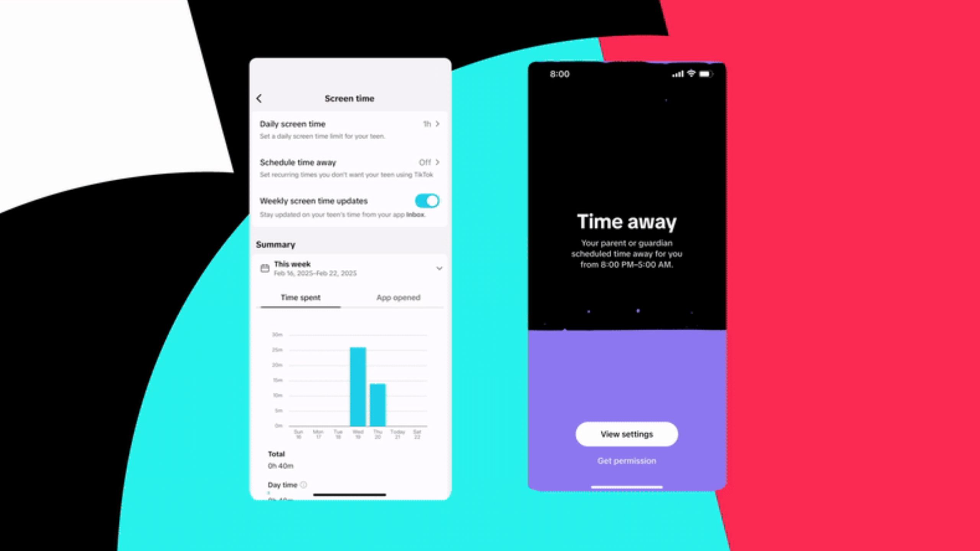980x551 pixels.
Task: Click View settings button
Action: [627, 434]
